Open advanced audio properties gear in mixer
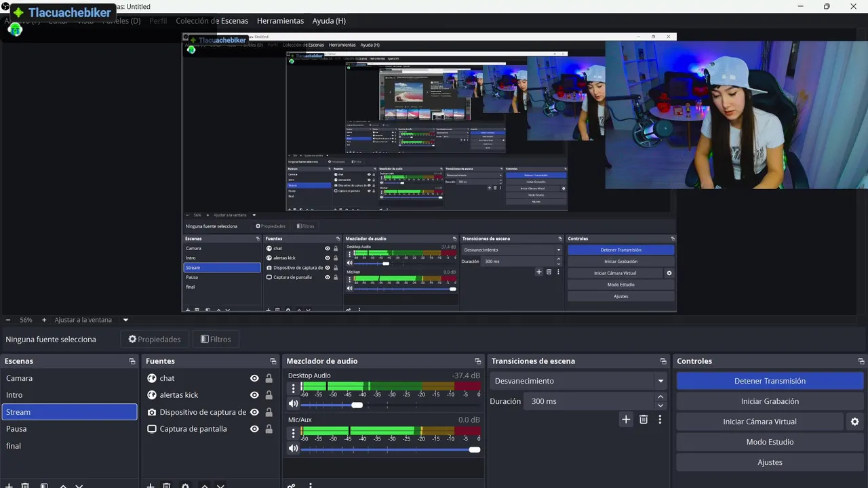The height and width of the screenshot is (488, 868). click(x=292, y=485)
